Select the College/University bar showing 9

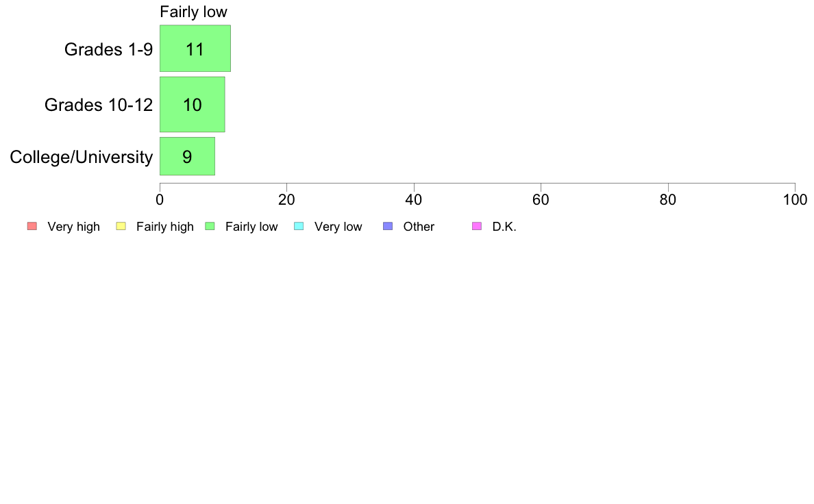point(188,156)
